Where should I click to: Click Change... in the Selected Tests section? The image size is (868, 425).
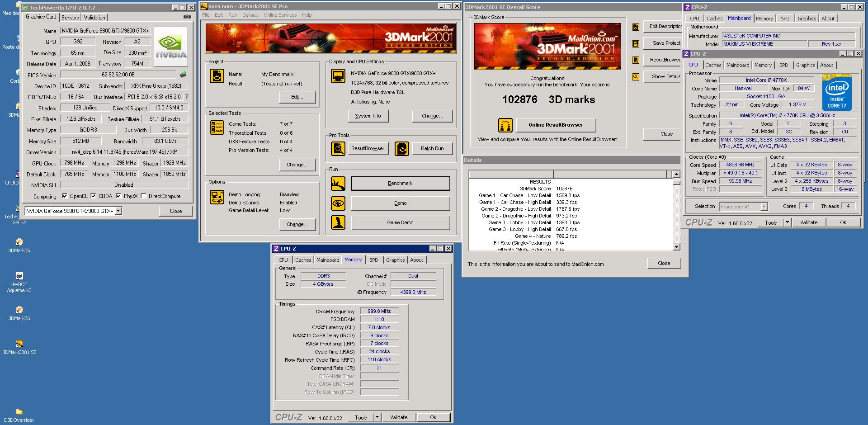pos(297,165)
